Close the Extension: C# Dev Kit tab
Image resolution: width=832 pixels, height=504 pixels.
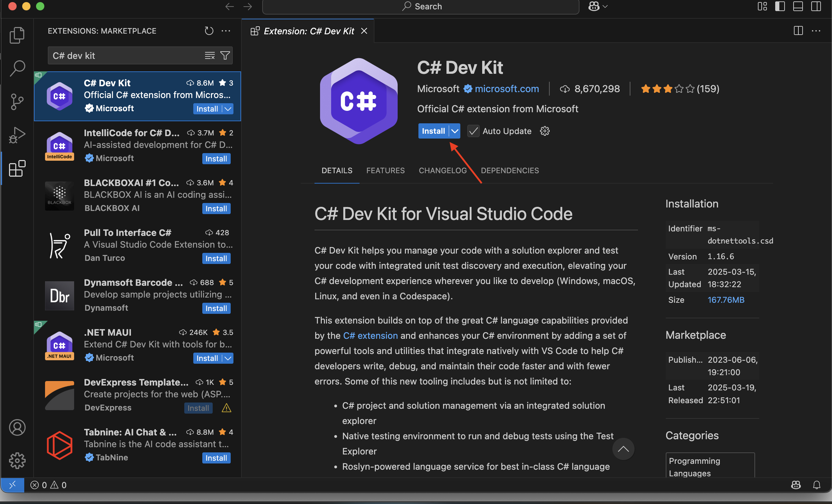[x=364, y=31]
